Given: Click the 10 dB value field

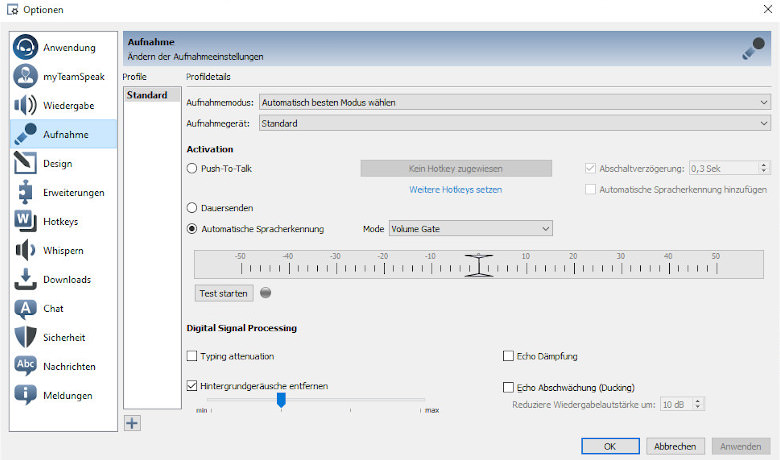Looking at the screenshot, I should pos(676,404).
